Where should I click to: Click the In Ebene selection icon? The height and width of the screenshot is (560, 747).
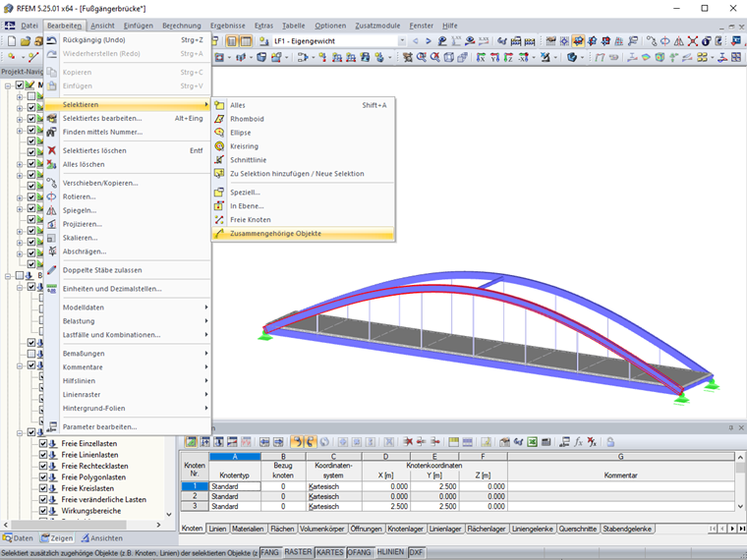coord(219,205)
